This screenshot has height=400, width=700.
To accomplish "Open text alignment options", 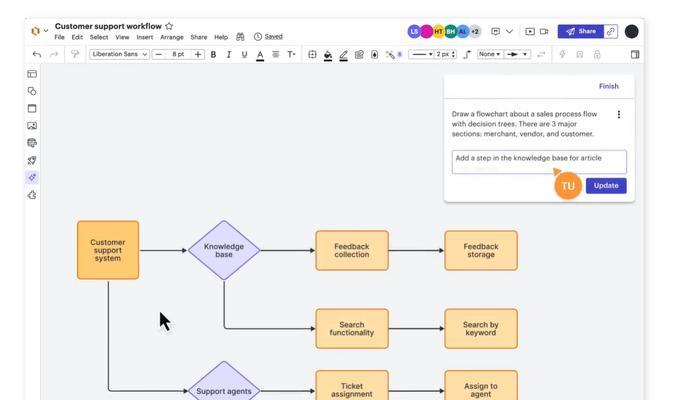I will (275, 54).
